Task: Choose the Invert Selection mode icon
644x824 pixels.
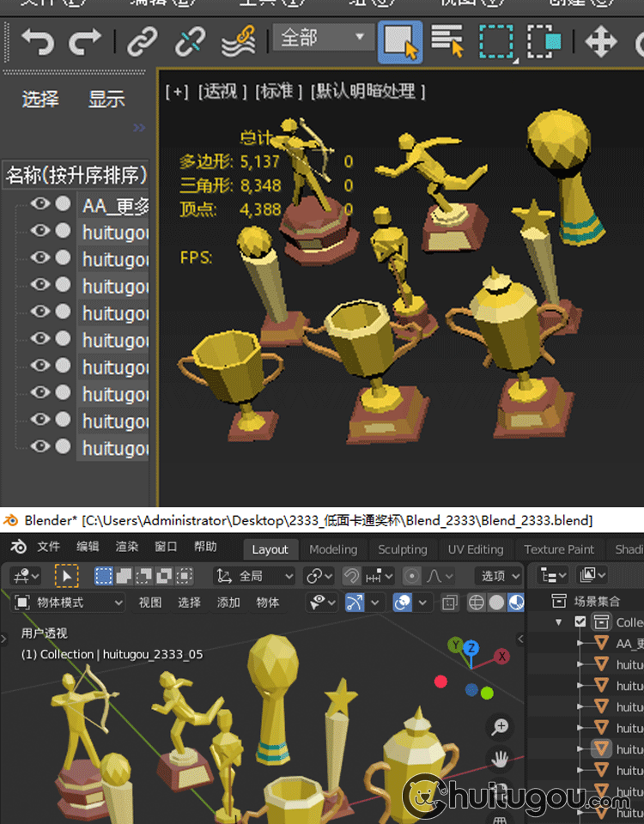Action: 163,577
